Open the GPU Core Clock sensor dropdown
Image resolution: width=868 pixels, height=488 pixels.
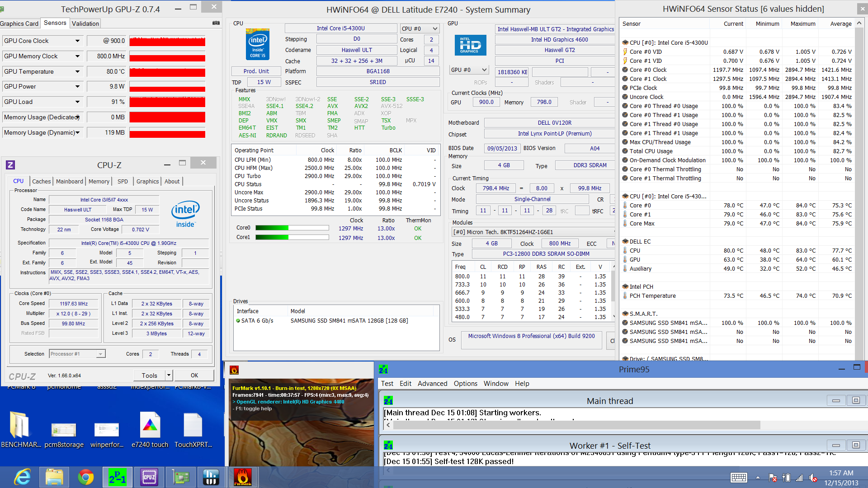pos(77,41)
